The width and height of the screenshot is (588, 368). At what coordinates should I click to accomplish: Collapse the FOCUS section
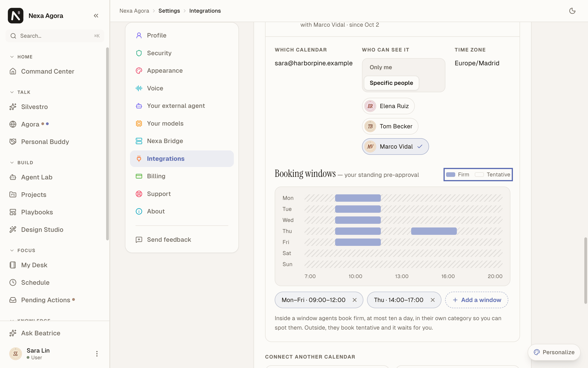pyautogui.click(x=12, y=250)
